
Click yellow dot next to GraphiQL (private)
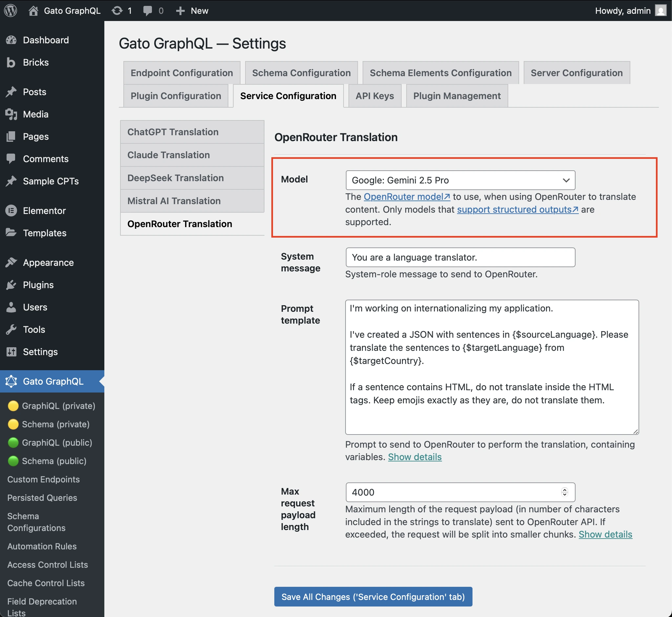pyautogui.click(x=13, y=406)
